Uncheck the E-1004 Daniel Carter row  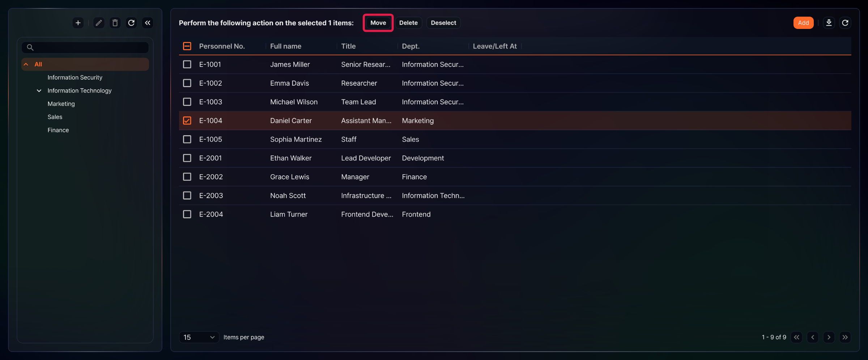[x=187, y=120]
